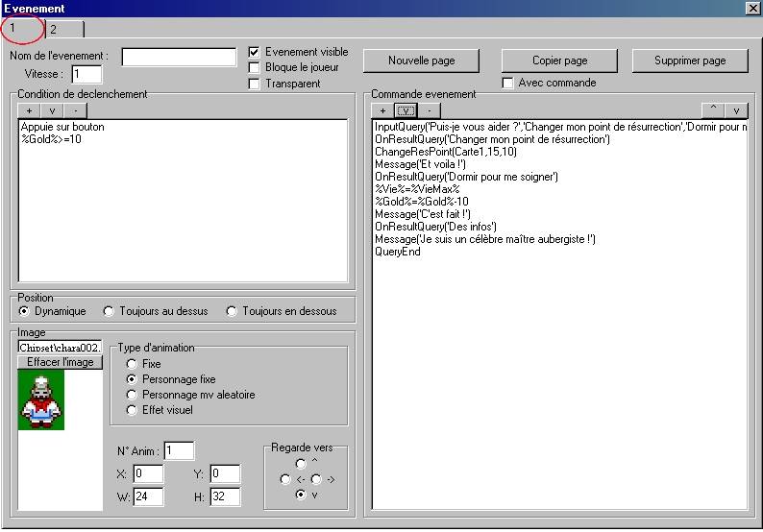Enable the Bloque le joueur checkbox

[255, 68]
